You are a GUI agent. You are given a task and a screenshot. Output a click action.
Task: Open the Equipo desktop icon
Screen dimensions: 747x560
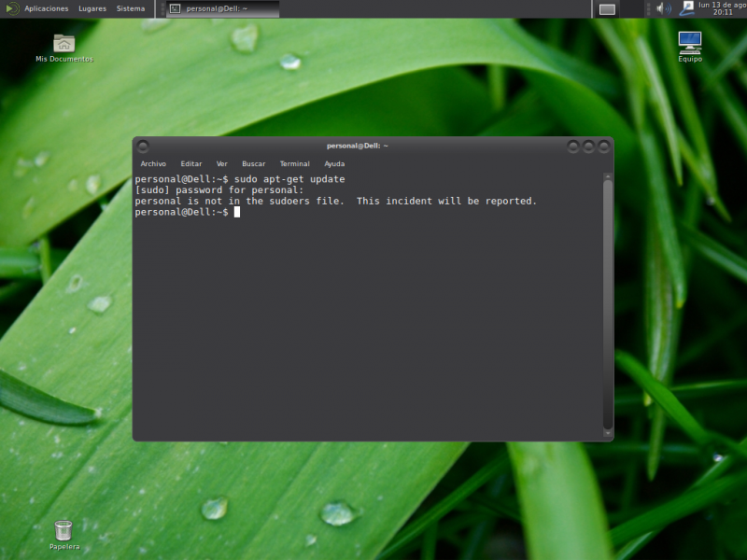(690, 42)
